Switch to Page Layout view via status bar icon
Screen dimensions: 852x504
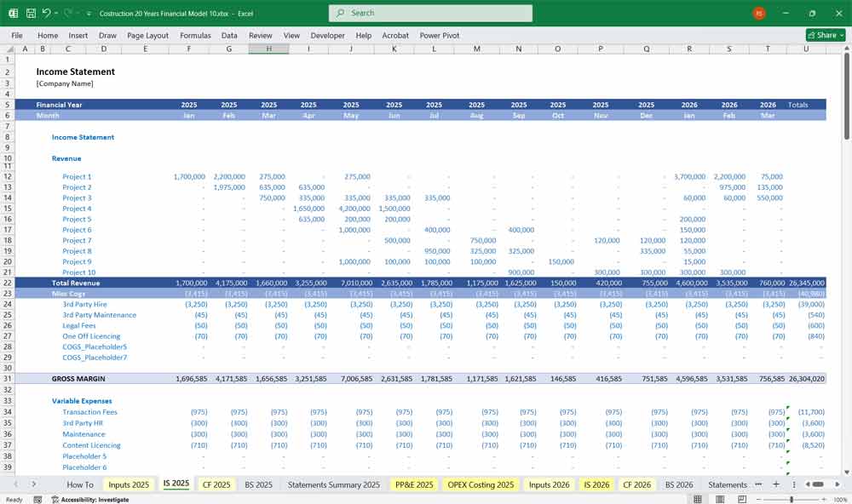[x=720, y=498]
